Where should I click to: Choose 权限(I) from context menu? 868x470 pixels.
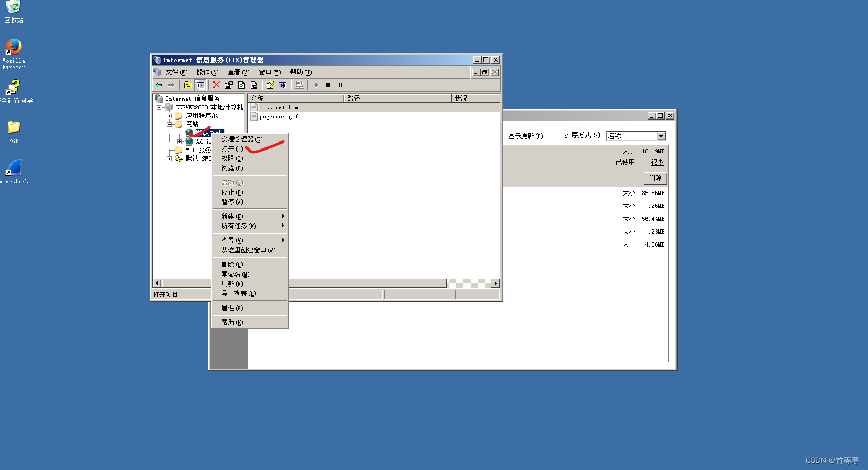250,159
